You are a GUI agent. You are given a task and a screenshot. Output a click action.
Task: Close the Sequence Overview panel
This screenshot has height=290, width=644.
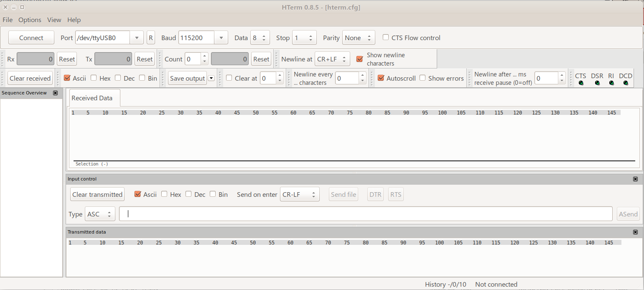[55, 93]
